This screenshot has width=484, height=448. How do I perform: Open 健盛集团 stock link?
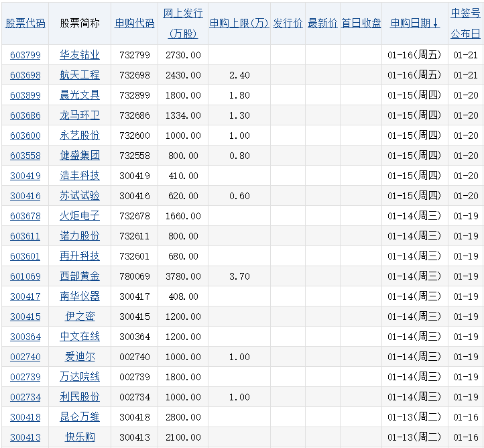80,156
